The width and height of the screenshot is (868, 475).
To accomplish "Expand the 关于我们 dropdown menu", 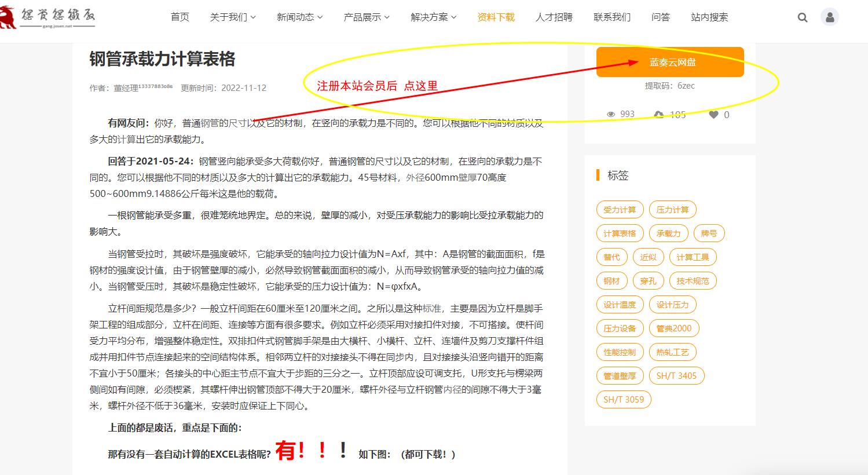I will 233,17.
